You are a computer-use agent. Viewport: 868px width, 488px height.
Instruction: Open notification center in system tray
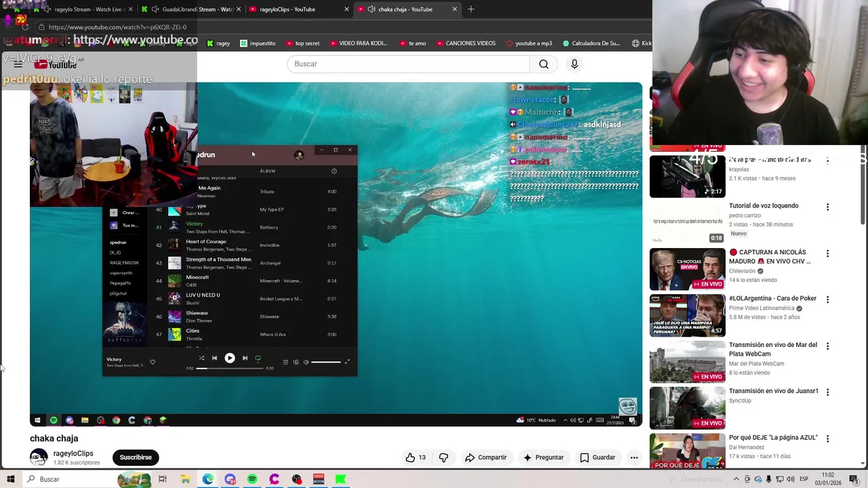tap(854, 479)
